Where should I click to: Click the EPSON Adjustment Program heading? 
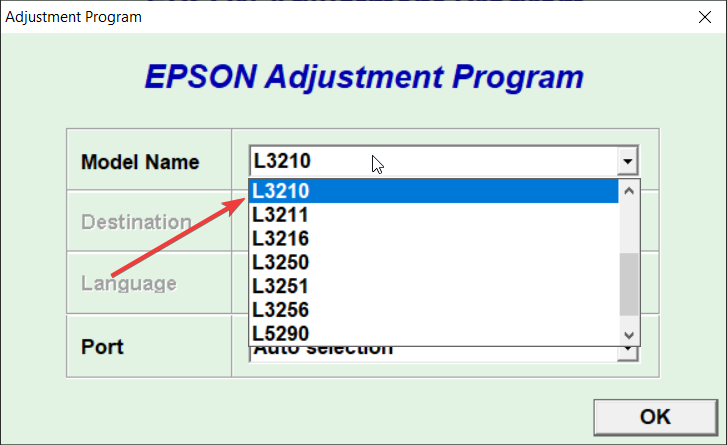(364, 76)
